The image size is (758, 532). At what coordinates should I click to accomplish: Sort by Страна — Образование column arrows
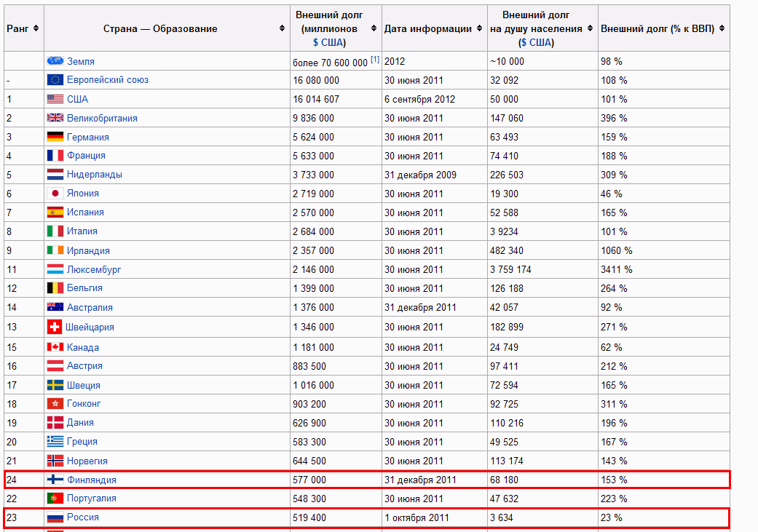pyautogui.click(x=283, y=28)
